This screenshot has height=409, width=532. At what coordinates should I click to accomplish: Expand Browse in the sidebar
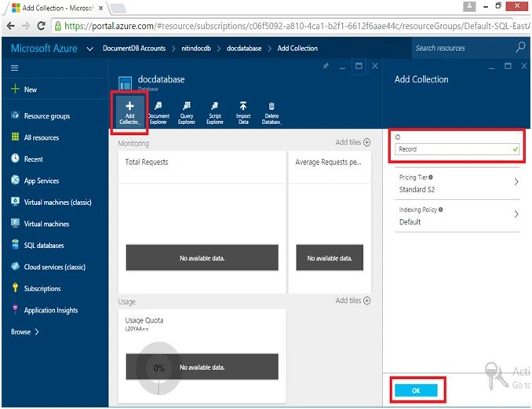pyautogui.click(x=25, y=331)
